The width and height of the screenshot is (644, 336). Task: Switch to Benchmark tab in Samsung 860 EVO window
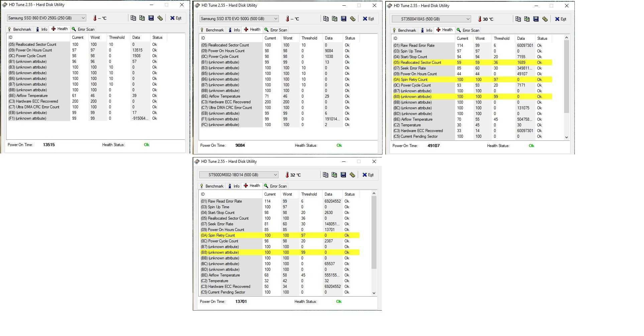coord(19,29)
